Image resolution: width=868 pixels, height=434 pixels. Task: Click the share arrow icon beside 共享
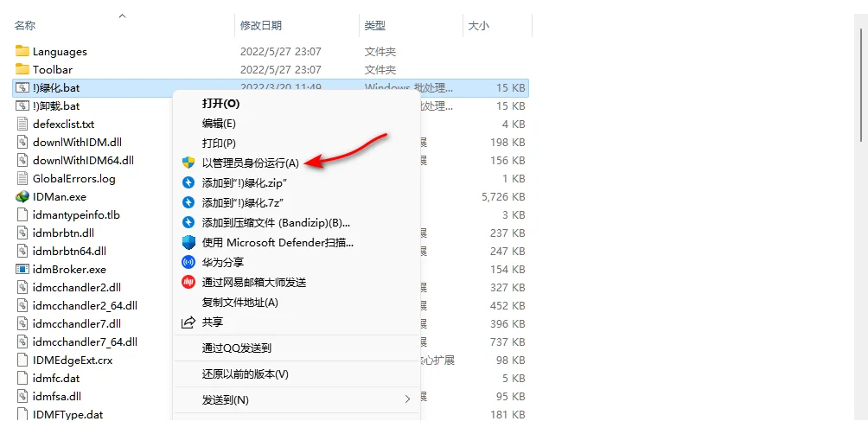pyautogui.click(x=188, y=322)
